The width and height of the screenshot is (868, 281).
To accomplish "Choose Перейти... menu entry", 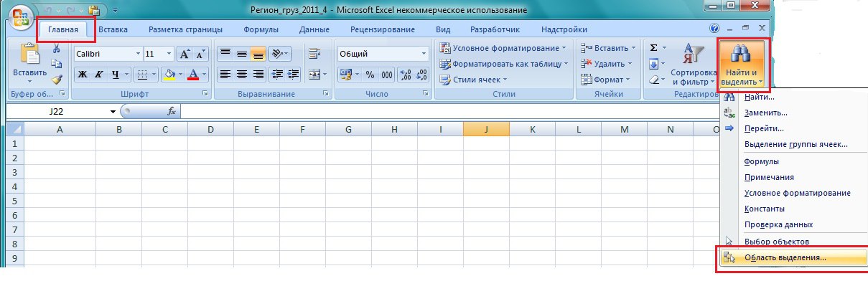I will coord(764,128).
